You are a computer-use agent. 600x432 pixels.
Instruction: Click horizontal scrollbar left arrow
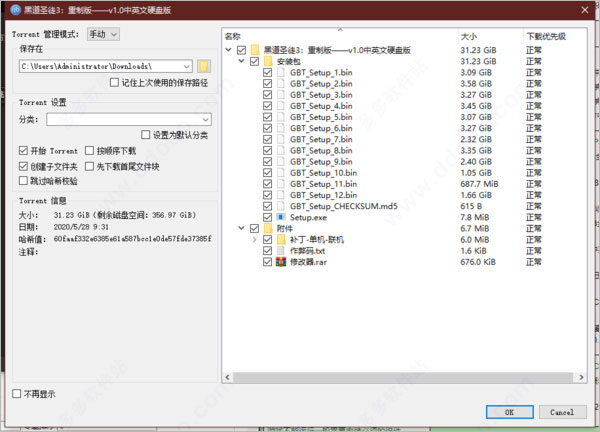(x=227, y=377)
